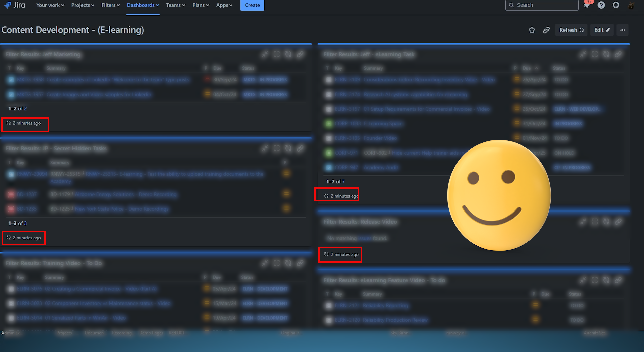Open Jira settings gear

[616, 5]
